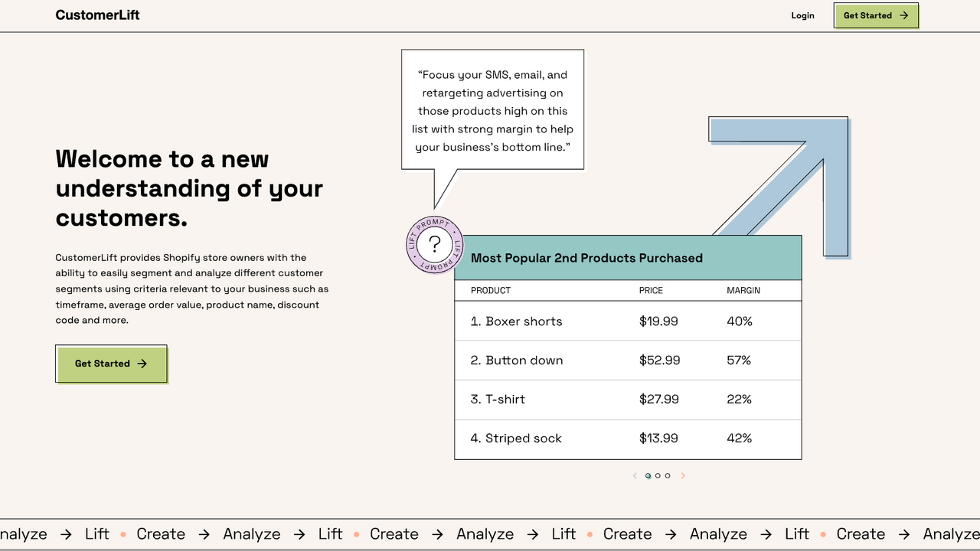Click the PRODUCT column header
Screen dimensions: 980x551
tap(491, 291)
